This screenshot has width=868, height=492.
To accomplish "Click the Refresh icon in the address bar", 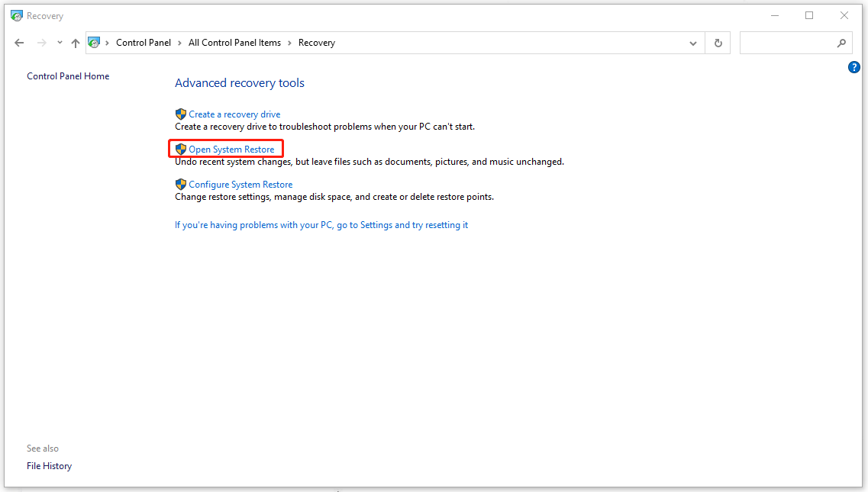I will pos(718,43).
